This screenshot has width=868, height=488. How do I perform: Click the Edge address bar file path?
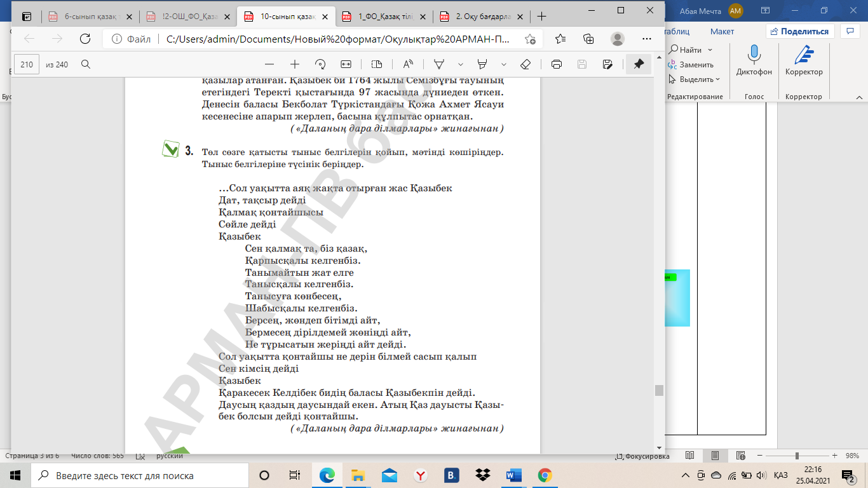click(x=337, y=39)
